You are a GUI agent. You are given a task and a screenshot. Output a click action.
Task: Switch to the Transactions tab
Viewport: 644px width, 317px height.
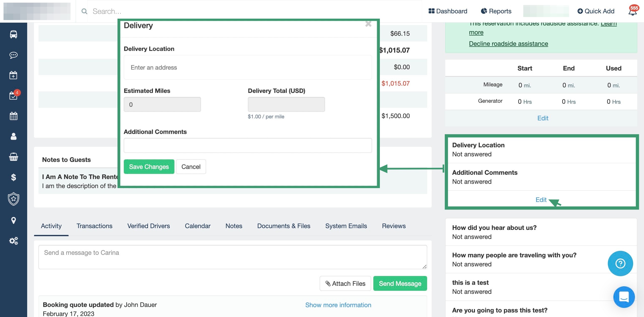pyautogui.click(x=94, y=226)
